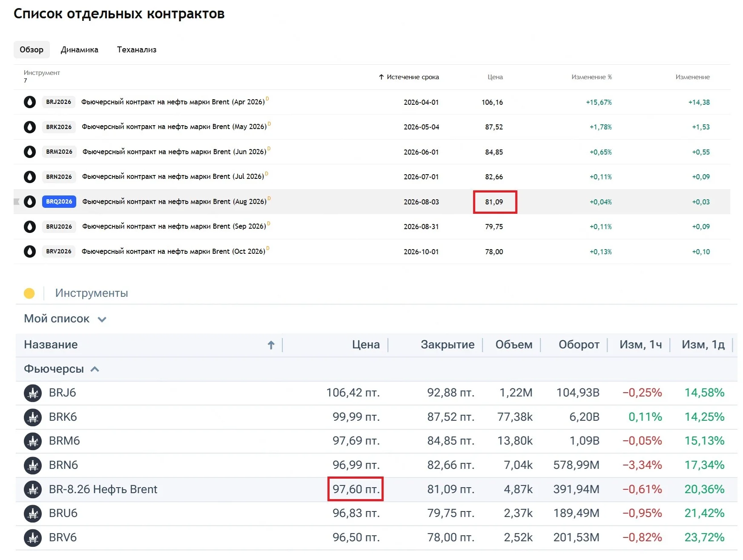743x560 pixels.
Task: Select the BRM6 instrument name
Action: pyautogui.click(x=64, y=441)
